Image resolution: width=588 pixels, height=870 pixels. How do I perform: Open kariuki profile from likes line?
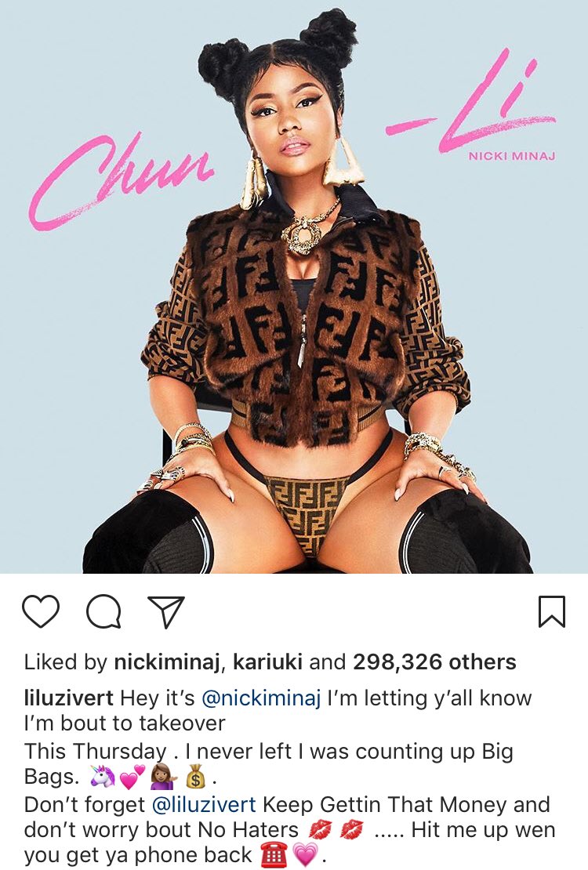tap(267, 662)
